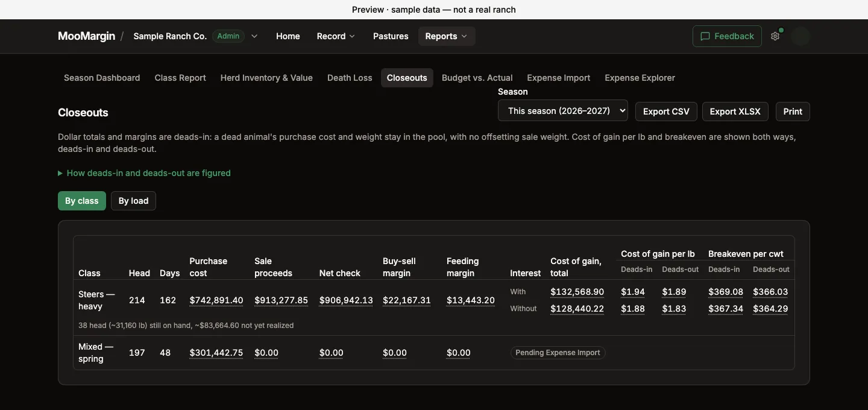The height and width of the screenshot is (410, 868).
Task: Click cost of gain total $128,440.22
Action: click(x=577, y=309)
